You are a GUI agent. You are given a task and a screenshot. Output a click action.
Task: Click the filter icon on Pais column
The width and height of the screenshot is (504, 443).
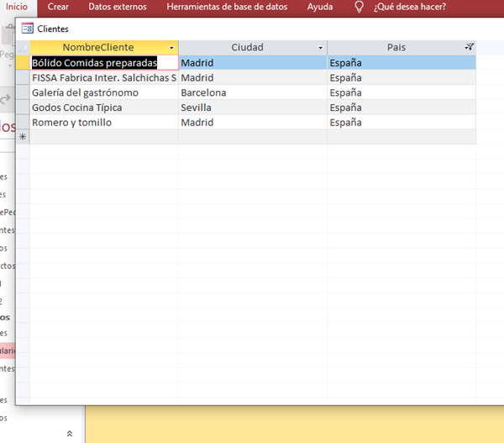point(469,47)
